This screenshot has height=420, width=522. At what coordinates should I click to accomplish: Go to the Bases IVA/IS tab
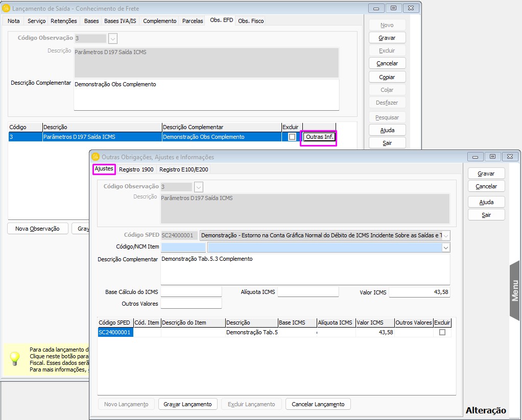[120, 21]
